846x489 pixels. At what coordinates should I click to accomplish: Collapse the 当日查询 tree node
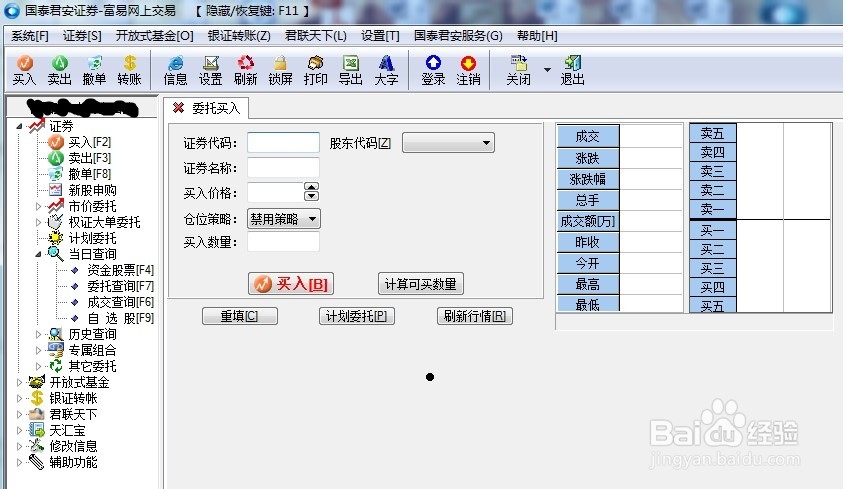(38, 254)
